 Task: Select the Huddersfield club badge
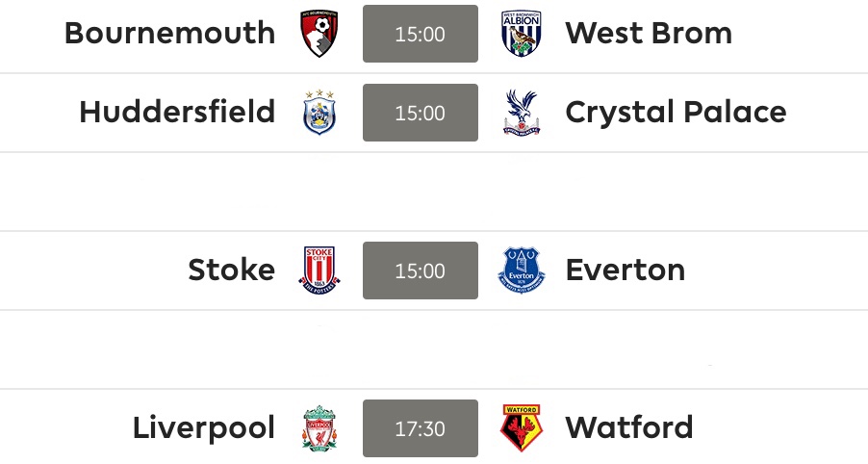click(x=319, y=114)
